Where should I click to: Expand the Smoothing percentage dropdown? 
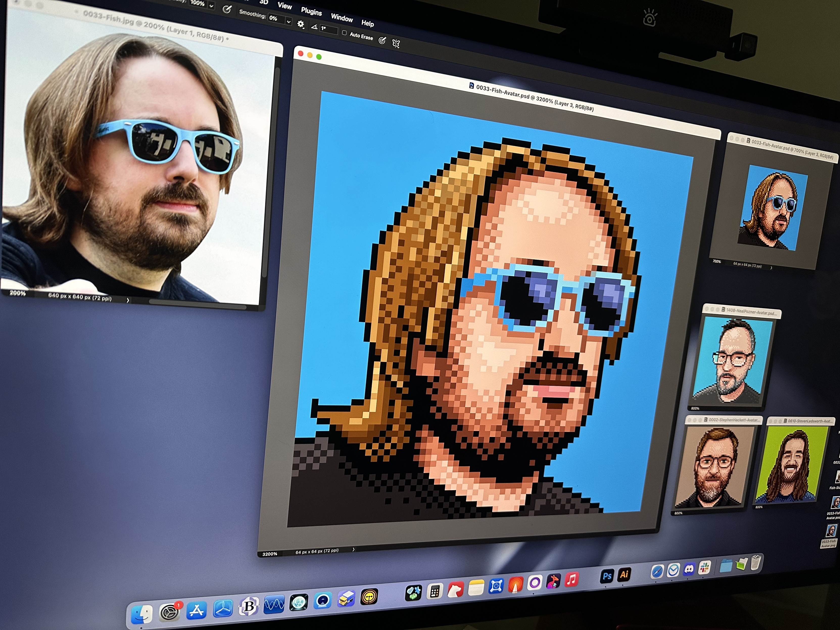(x=289, y=22)
